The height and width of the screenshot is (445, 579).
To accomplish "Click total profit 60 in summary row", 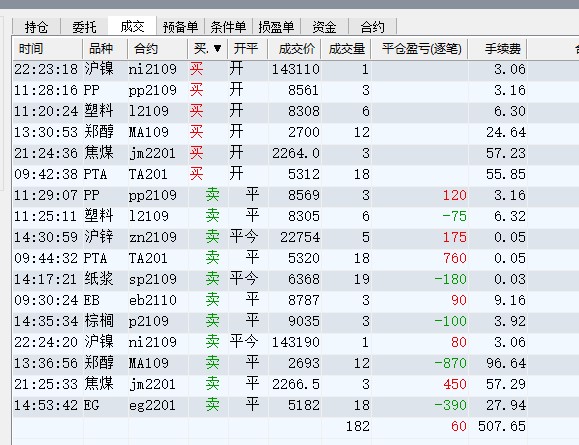I will (x=459, y=427).
